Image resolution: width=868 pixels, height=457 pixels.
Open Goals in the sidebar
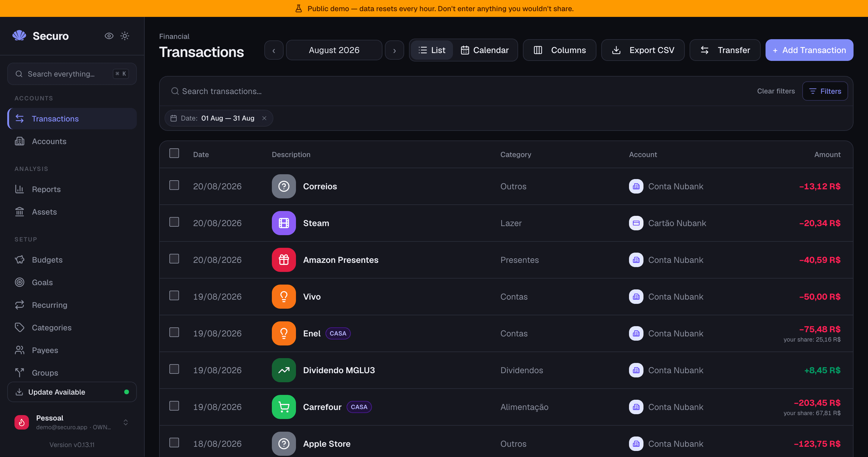point(72,282)
